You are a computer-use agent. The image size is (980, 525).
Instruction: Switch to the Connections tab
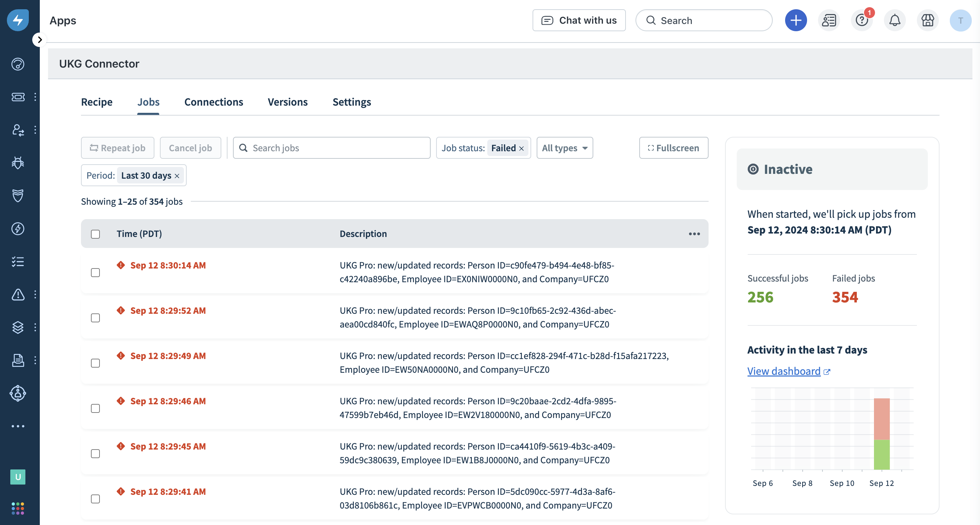pos(213,102)
